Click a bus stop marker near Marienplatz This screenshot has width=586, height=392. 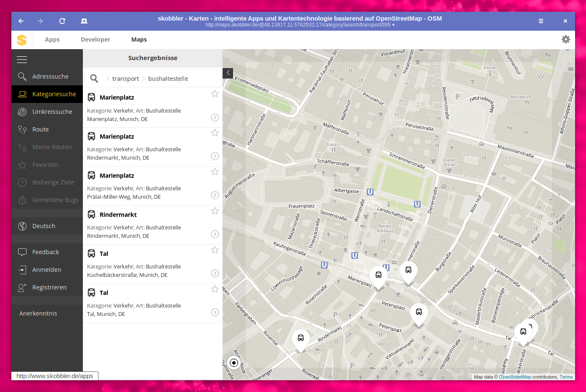pos(379,274)
